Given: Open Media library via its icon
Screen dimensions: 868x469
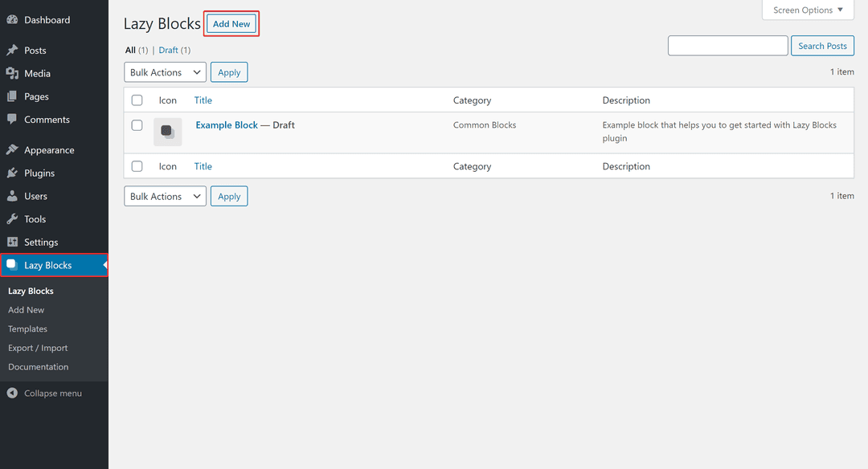Looking at the screenshot, I should click(14, 73).
